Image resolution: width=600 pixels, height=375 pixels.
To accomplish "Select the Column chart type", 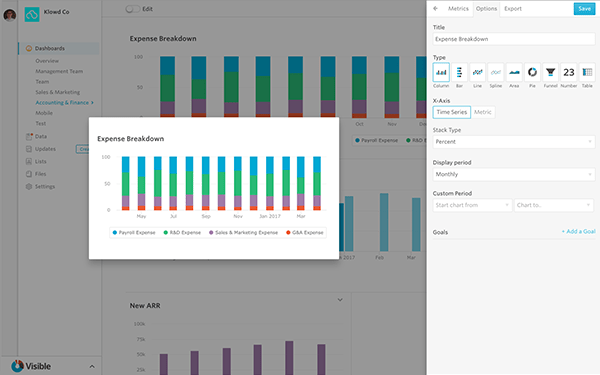I will coord(441,72).
